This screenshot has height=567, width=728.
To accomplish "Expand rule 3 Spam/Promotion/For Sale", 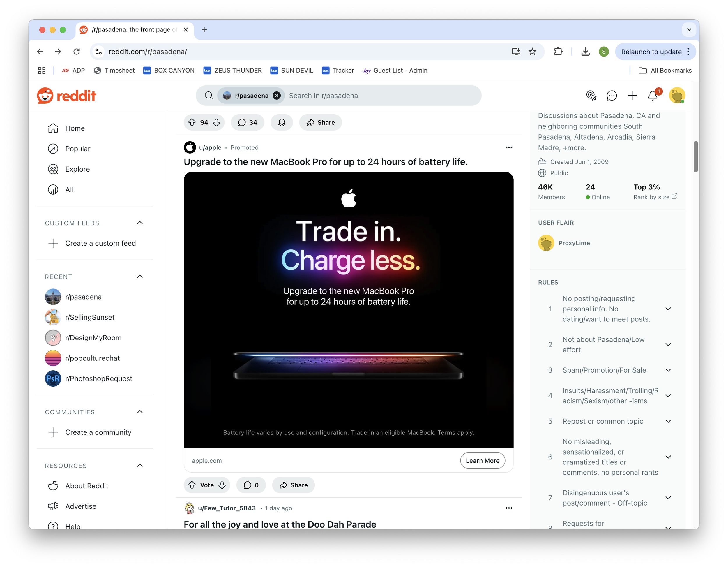I will coord(668,370).
